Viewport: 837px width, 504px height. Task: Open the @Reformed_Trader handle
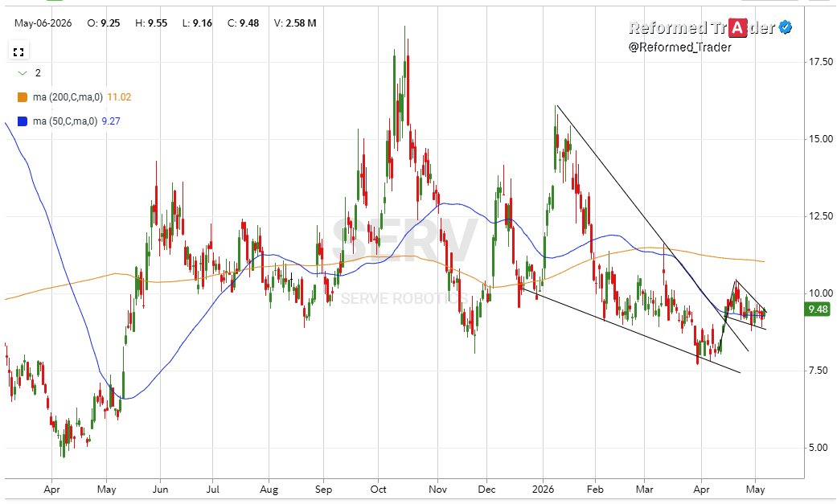679,47
